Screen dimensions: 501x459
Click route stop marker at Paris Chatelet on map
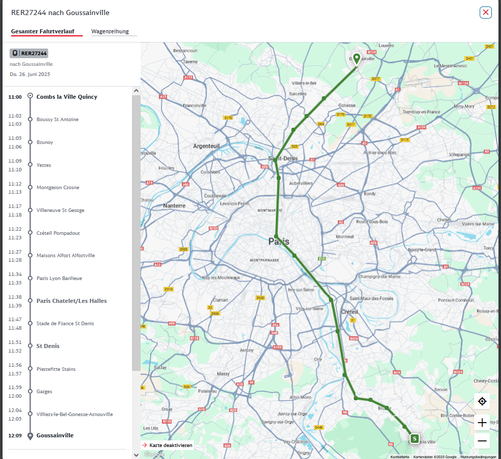[276, 236]
